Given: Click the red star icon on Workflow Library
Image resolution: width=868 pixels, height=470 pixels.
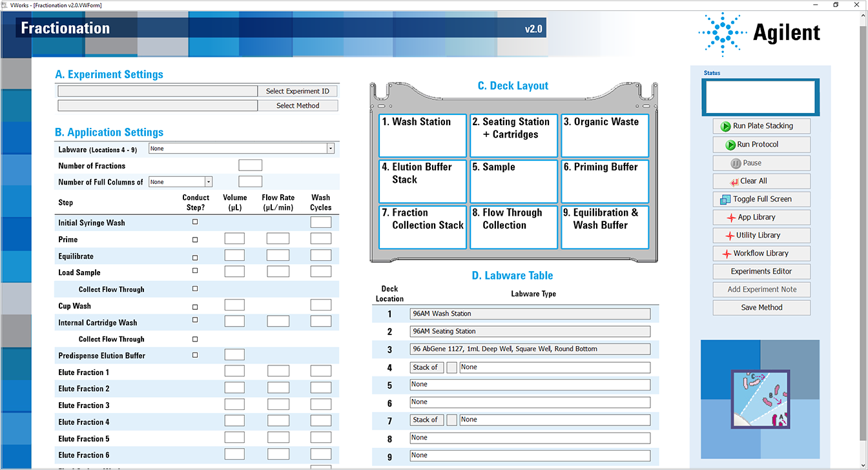Looking at the screenshot, I should tap(726, 254).
